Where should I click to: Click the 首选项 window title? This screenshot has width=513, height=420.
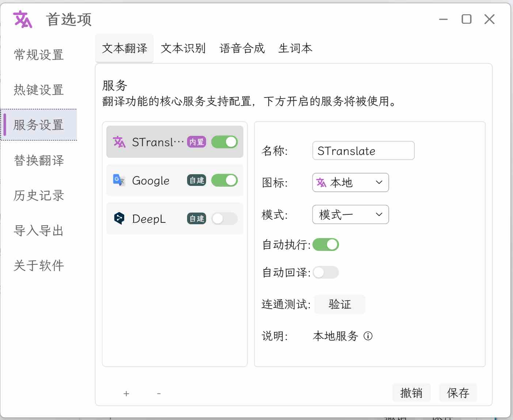coord(69,19)
